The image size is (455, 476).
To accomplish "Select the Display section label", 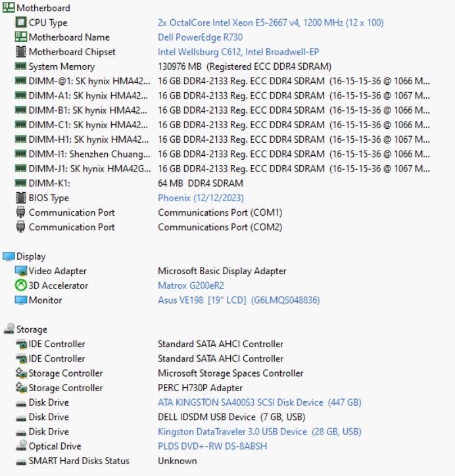I will click(x=31, y=256).
